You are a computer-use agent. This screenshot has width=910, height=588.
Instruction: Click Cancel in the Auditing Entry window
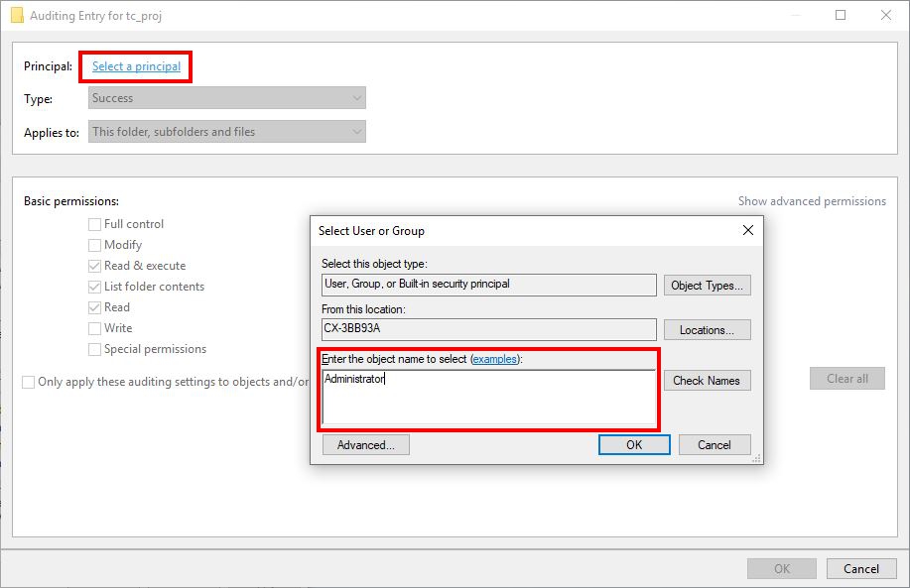[x=861, y=569]
